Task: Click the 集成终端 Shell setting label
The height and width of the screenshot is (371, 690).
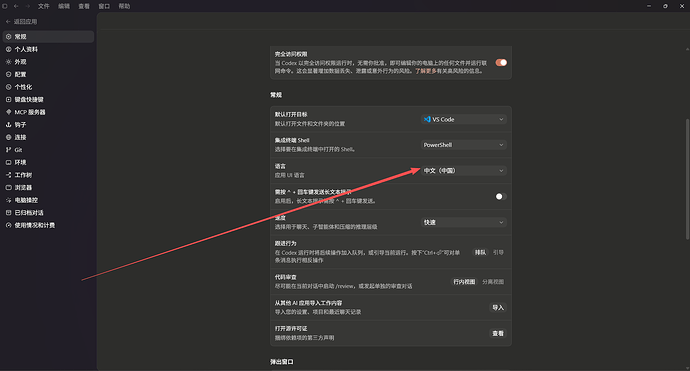Action: point(292,140)
